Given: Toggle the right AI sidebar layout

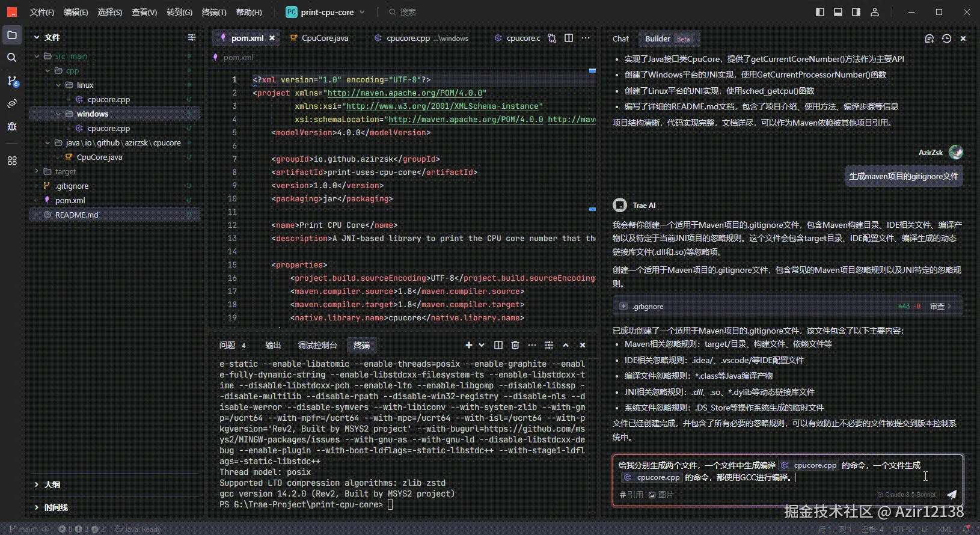Looking at the screenshot, I should (x=856, y=12).
